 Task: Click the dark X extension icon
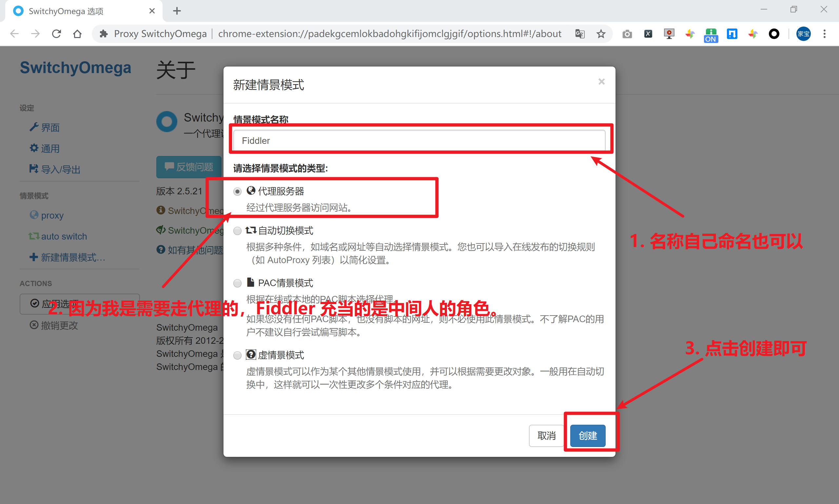coord(648,34)
